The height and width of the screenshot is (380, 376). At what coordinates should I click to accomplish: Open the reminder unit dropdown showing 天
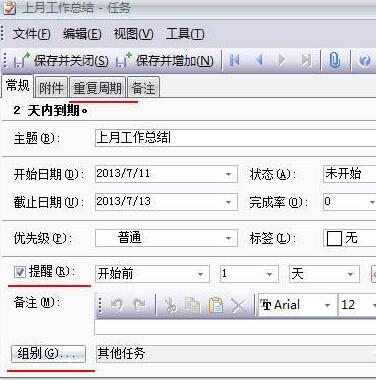coord(324,274)
